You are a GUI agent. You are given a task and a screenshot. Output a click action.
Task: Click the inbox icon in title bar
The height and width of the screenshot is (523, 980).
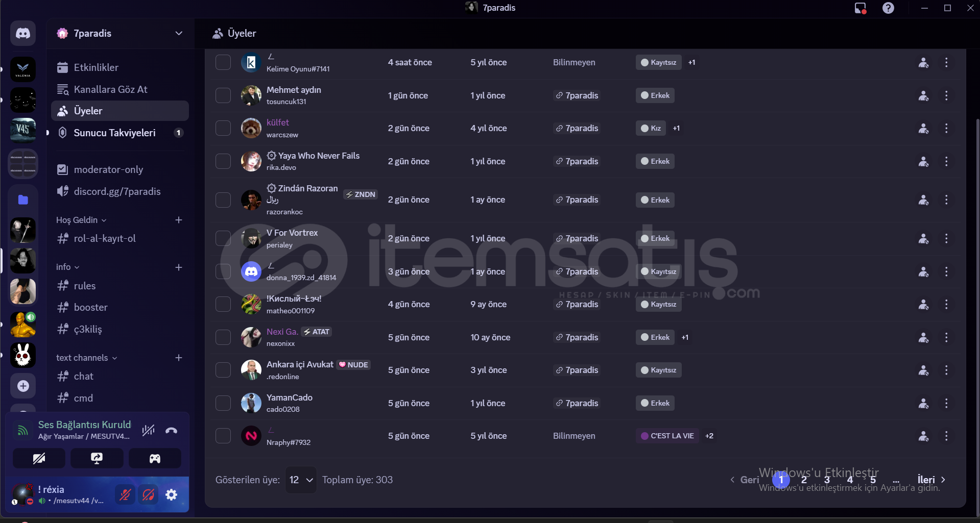click(861, 8)
